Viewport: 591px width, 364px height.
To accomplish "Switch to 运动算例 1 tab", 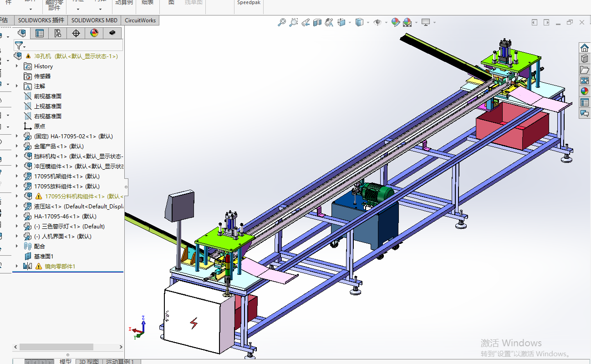I will click(x=120, y=361).
